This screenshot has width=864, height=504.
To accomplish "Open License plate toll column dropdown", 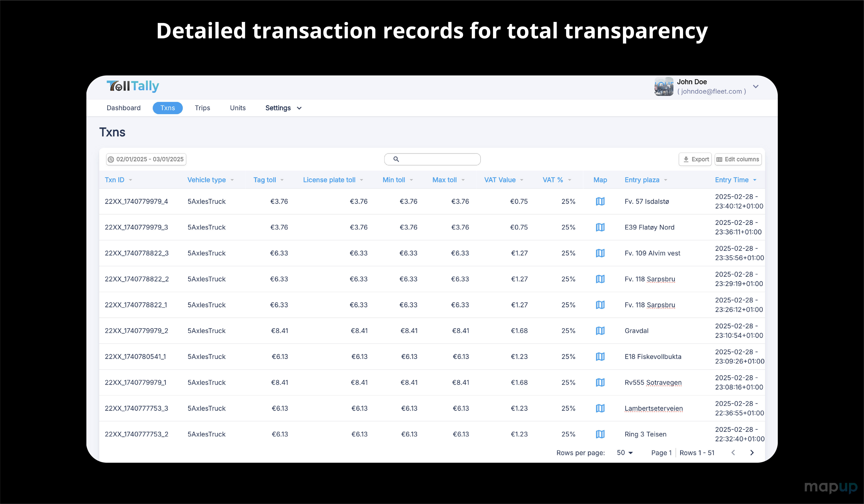I will (361, 180).
